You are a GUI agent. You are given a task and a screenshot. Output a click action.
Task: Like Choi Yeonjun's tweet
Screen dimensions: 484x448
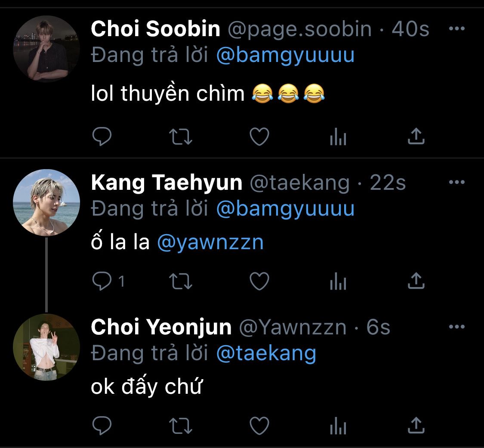point(259,426)
